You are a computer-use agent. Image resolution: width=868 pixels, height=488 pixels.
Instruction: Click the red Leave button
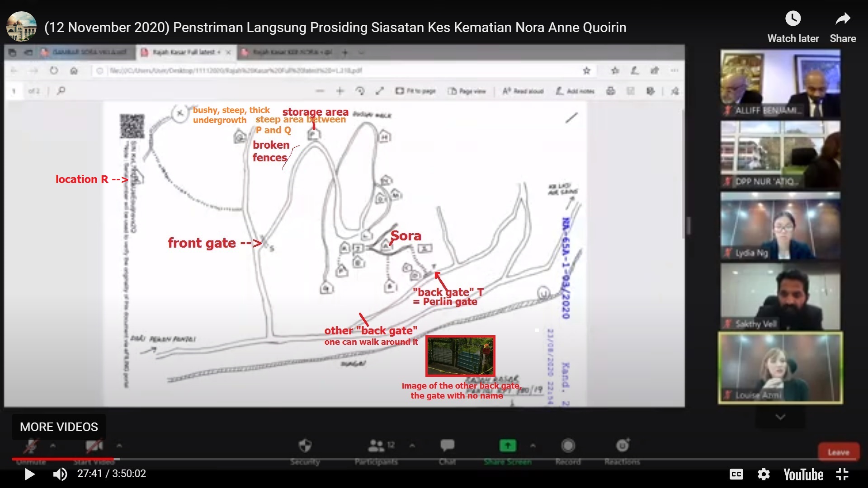[838, 452]
